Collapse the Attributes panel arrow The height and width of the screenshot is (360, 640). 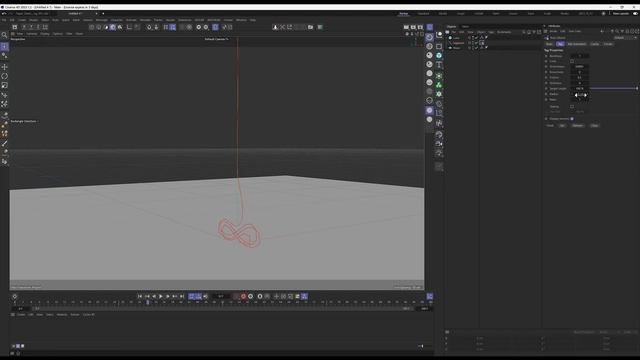click(545, 26)
